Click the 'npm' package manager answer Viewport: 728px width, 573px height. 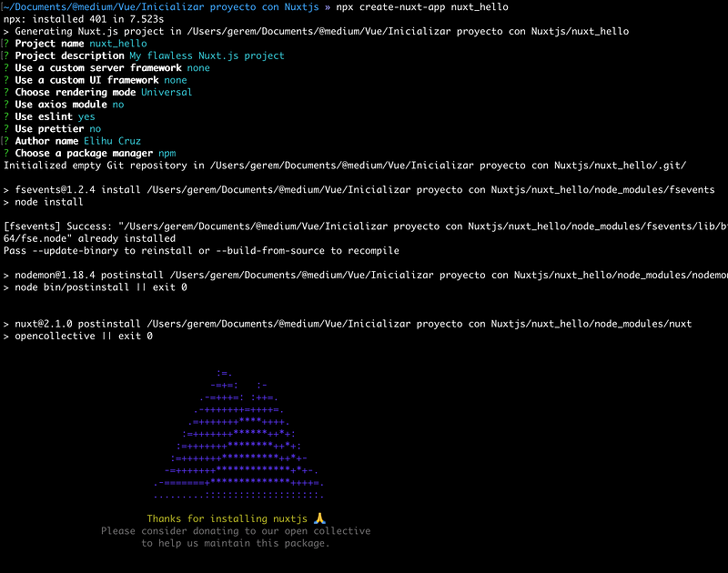click(167, 153)
